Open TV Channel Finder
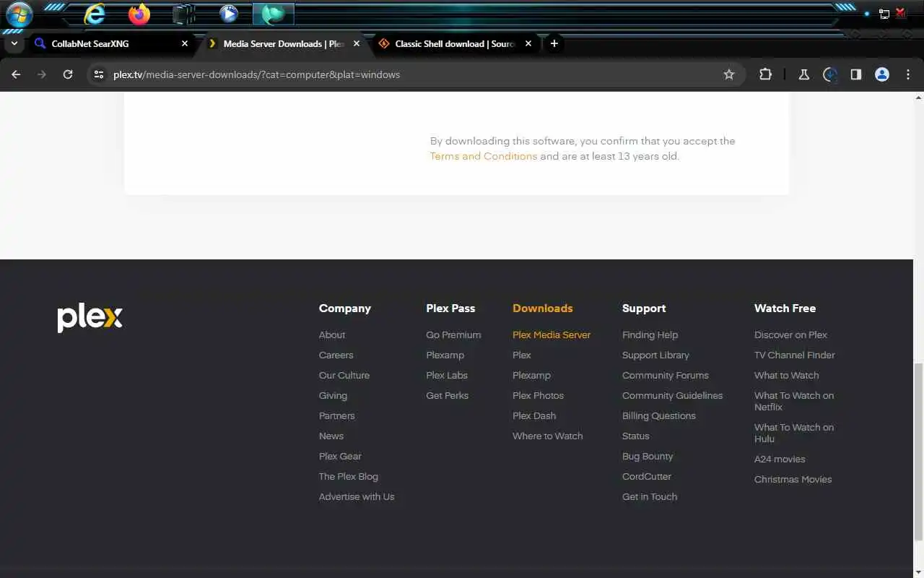This screenshot has height=578, width=924. coord(794,355)
